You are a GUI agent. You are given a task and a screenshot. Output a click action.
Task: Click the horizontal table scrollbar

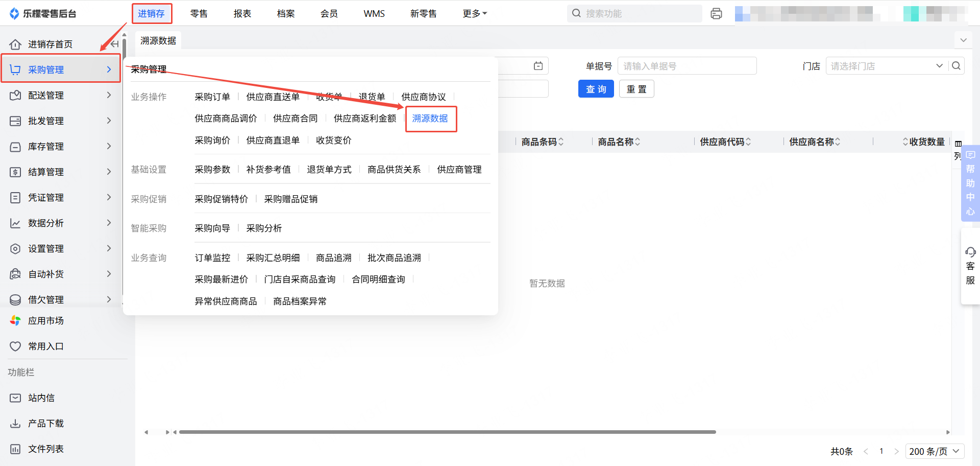coord(447,432)
